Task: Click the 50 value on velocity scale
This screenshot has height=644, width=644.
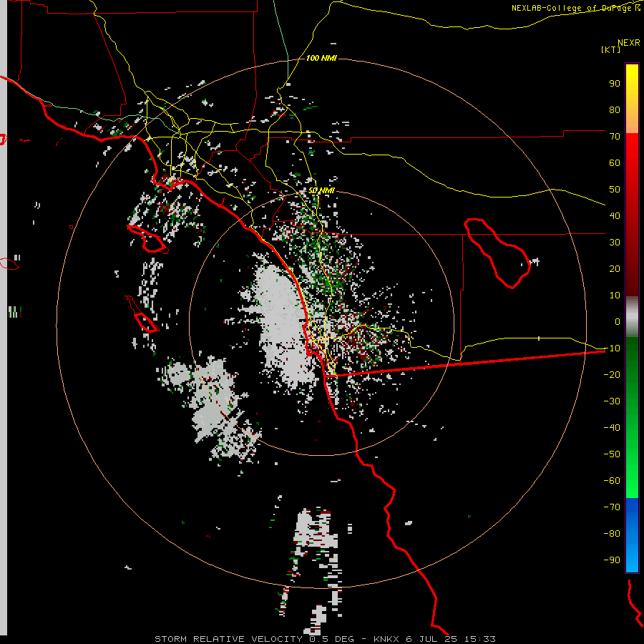Action: coord(615,190)
